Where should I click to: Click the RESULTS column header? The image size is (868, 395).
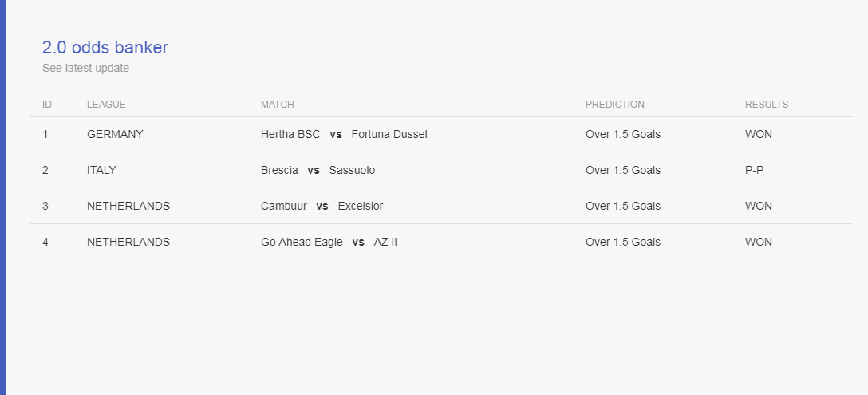point(767,105)
